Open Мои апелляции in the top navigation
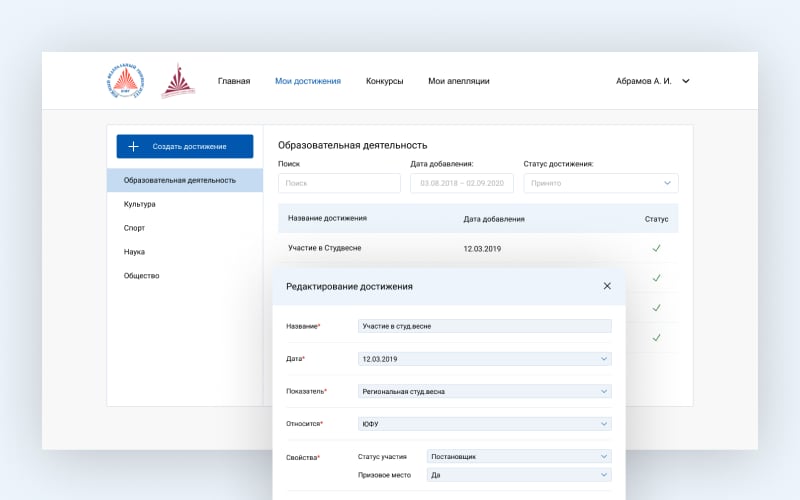This screenshot has height=500, width=800. (x=459, y=81)
